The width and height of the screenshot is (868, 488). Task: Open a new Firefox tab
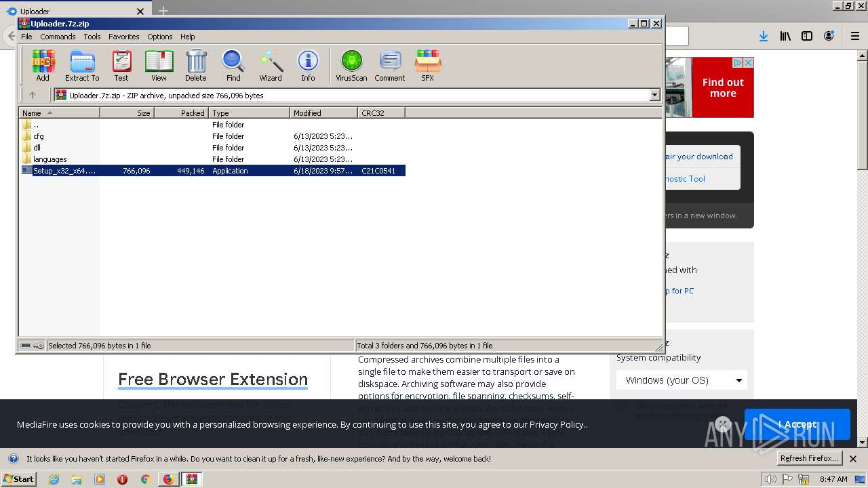(163, 11)
